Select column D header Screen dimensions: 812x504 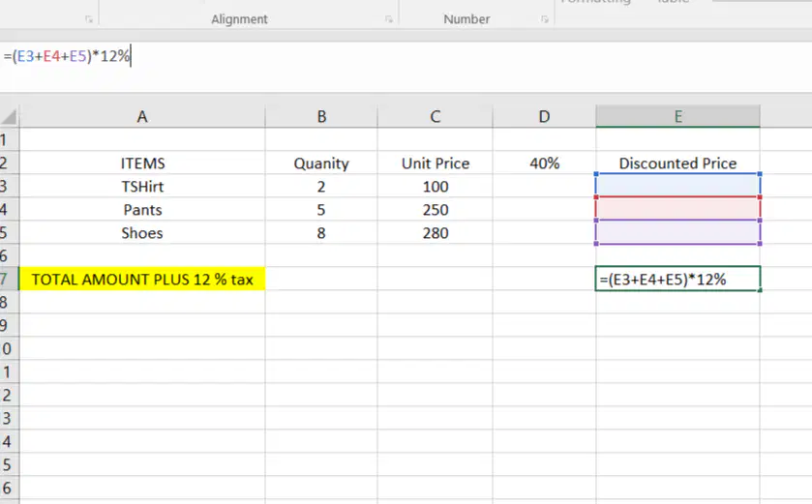[x=544, y=116]
